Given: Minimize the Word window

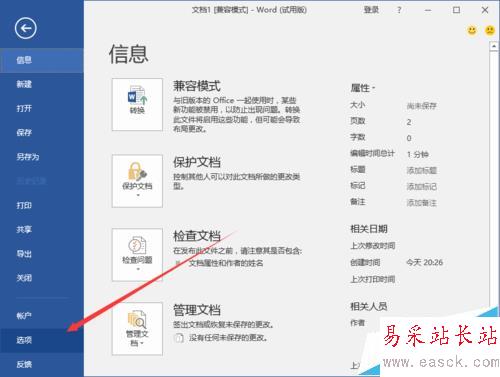Looking at the screenshot, I should click(x=428, y=10).
